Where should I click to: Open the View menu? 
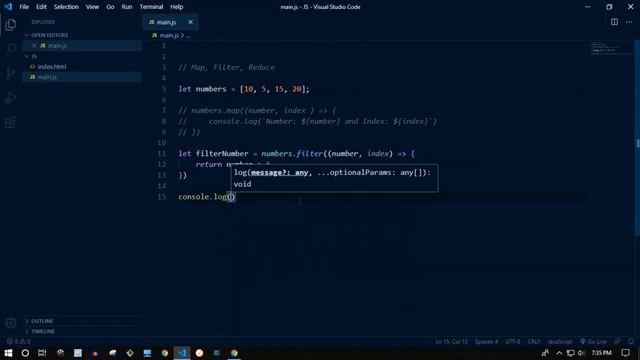(92, 7)
